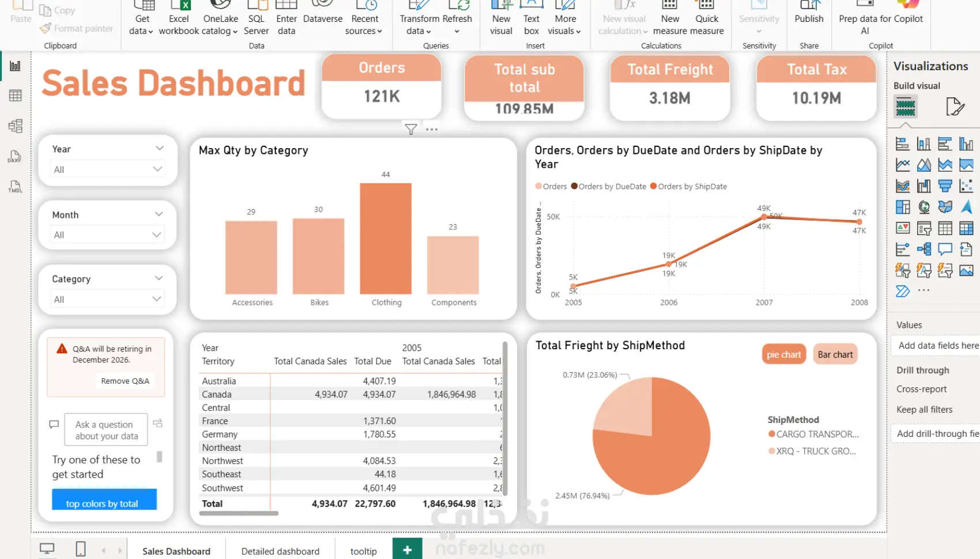This screenshot has height=559, width=980.
Task: Switch to the Detailed dashboard page tab
Action: coord(280,551)
